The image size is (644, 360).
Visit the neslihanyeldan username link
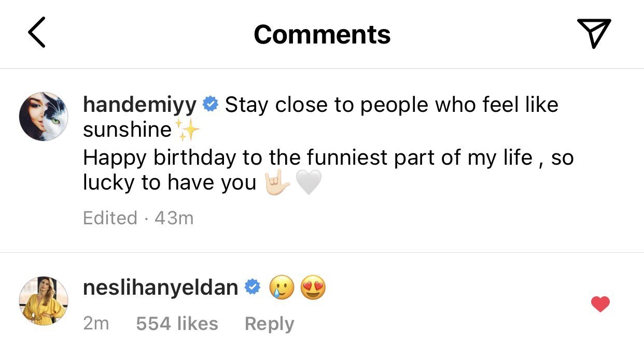click(x=160, y=288)
